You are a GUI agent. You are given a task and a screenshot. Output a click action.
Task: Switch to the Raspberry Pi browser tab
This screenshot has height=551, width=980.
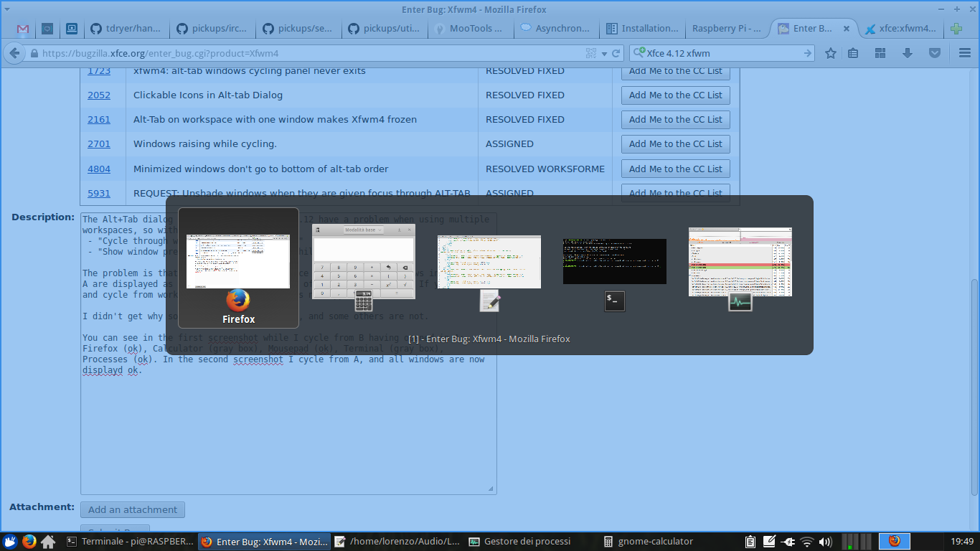[726, 29]
